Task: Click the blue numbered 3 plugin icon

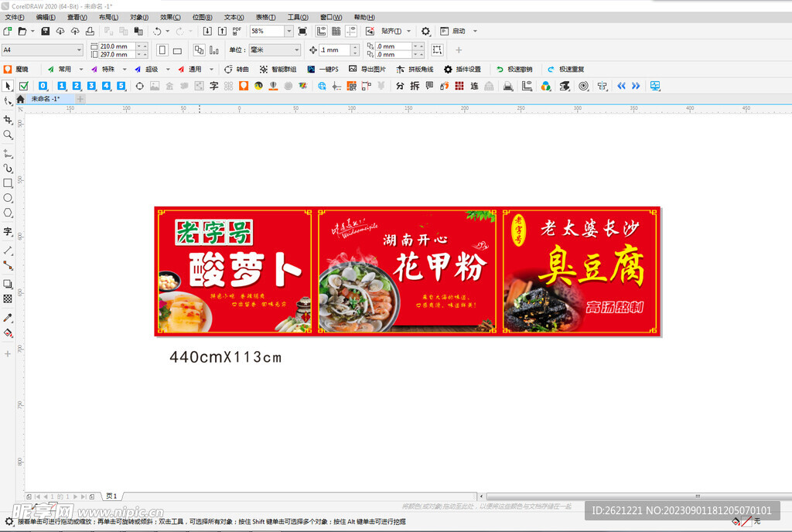Action: [91, 86]
